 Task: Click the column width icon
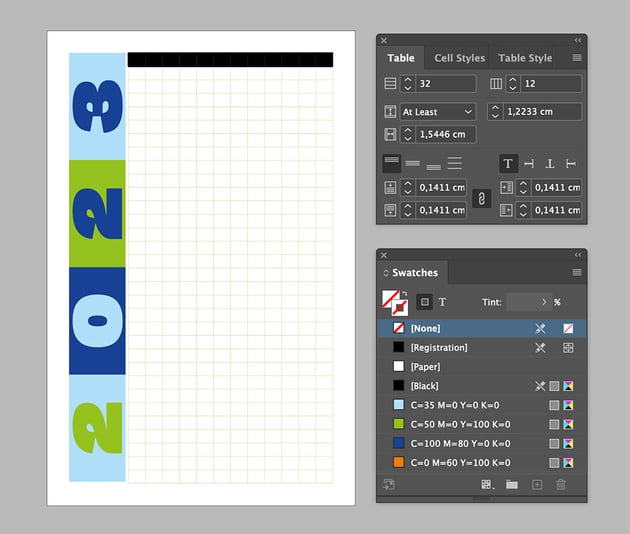pyautogui.click(x=390, y=134)
